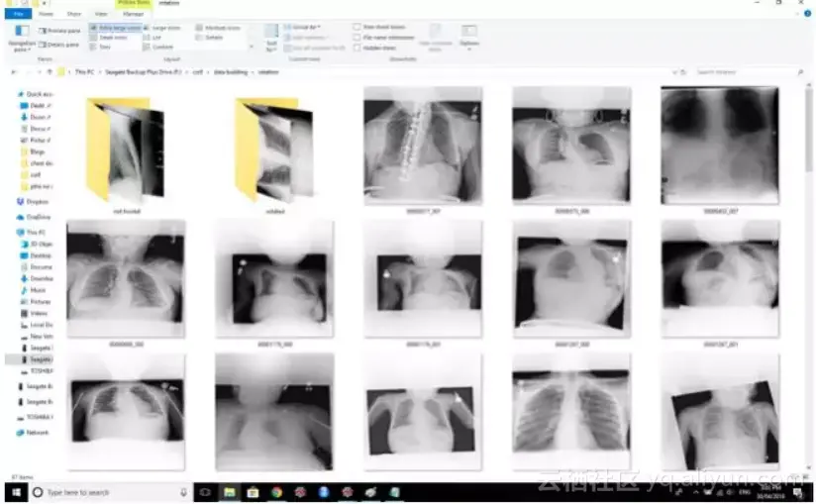This screenshot has width=816, height=504.
Task: Go back using the Back arrow
Action: (14, 72)
